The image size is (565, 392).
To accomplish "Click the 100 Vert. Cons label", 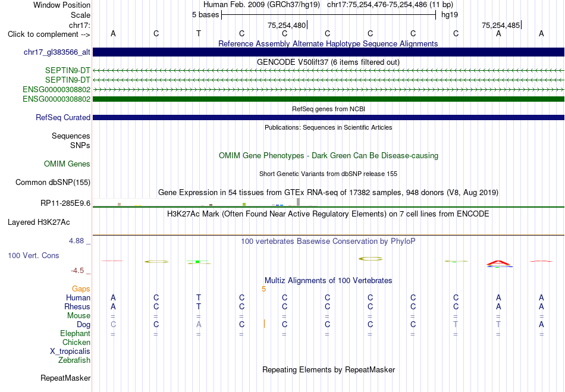I will [33, 255].
